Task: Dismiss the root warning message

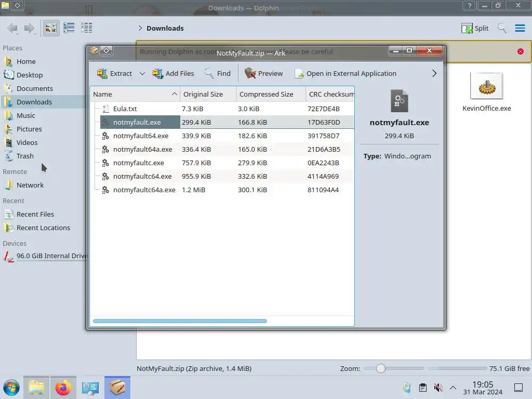Action: [521, 51]
